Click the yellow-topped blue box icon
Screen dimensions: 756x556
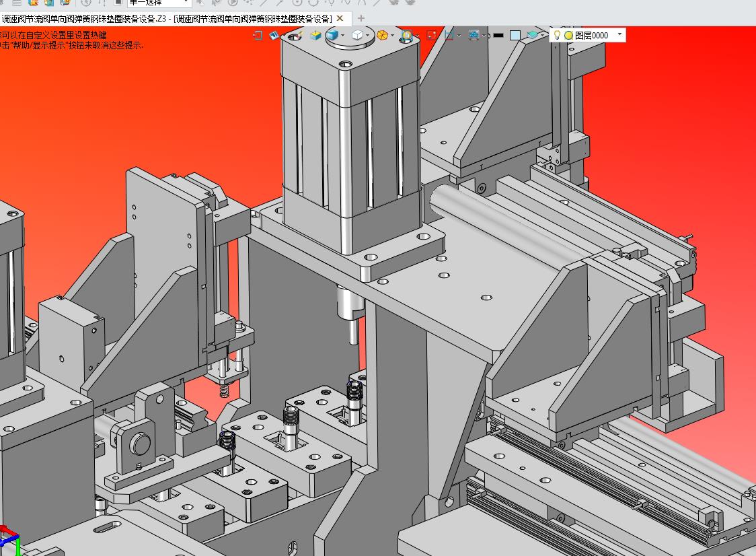[316, 35]
